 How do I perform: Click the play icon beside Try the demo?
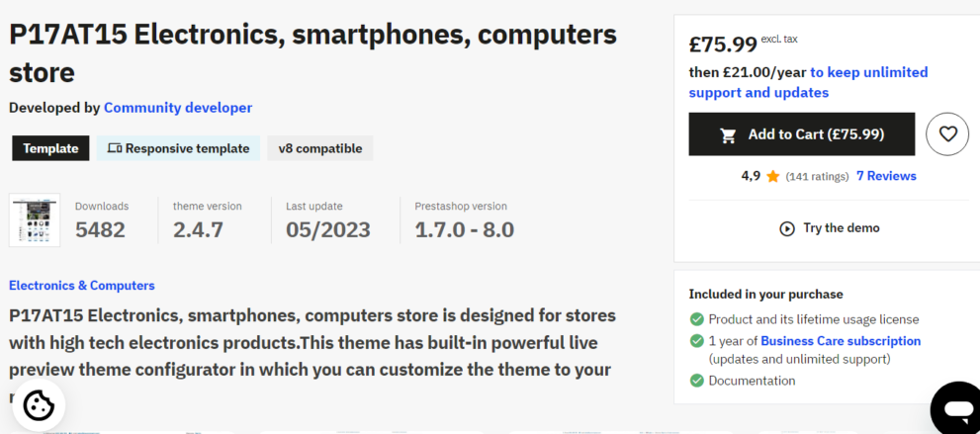787,228
